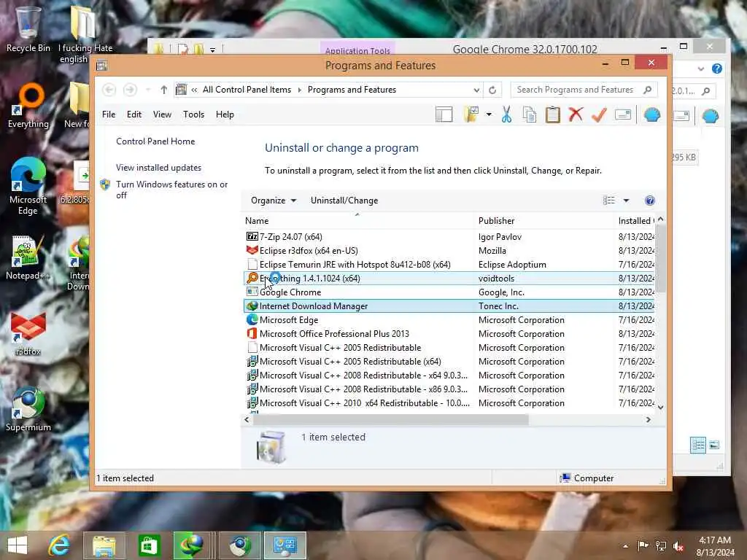Click the All Control Panel Items breadcrumb
This screenshot has height=560, width=747.
pos(247,90)
